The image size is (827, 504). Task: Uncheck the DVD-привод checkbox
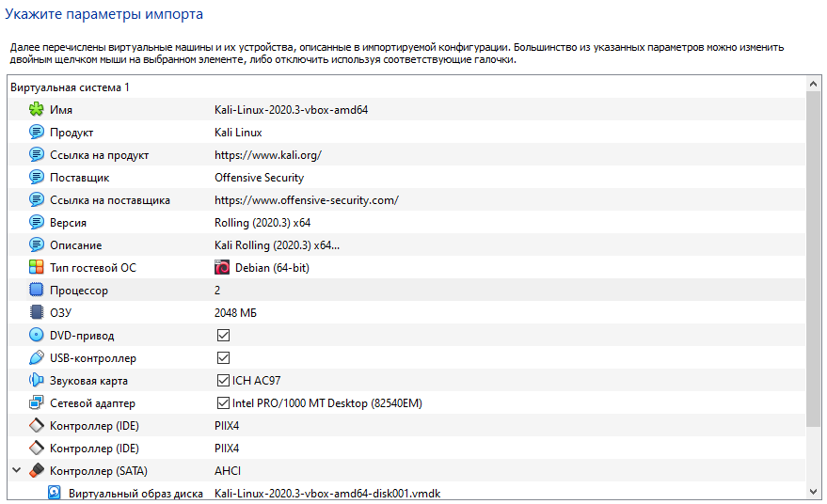coord(223,336)
